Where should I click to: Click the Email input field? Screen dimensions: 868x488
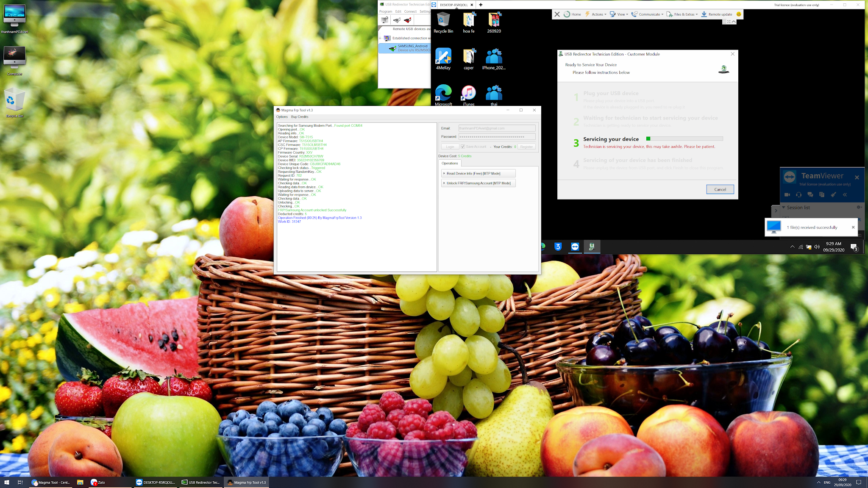click(x=497, y=128)
